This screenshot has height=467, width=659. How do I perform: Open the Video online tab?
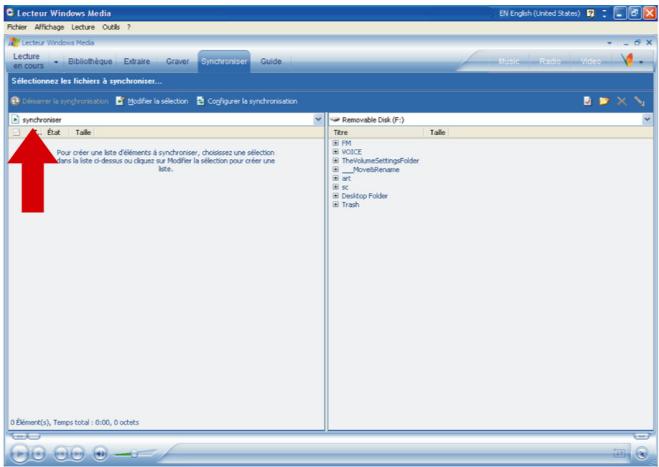tap(590, 61)
